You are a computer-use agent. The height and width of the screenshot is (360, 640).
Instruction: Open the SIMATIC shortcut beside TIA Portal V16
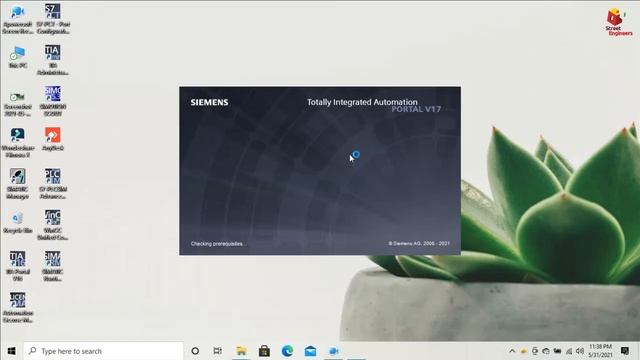tap(53, 266)
